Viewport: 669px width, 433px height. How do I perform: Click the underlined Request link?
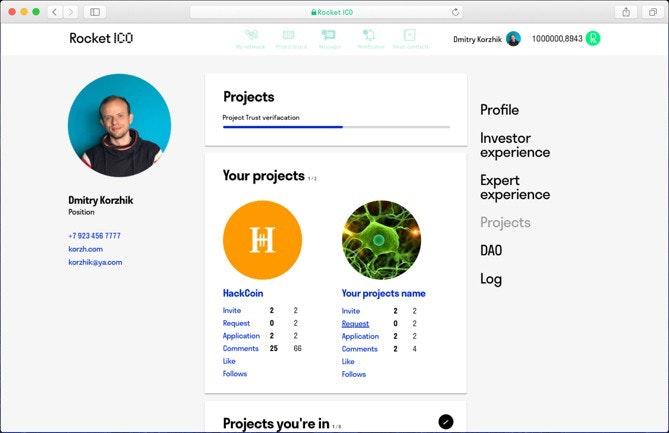pos(355,324)
